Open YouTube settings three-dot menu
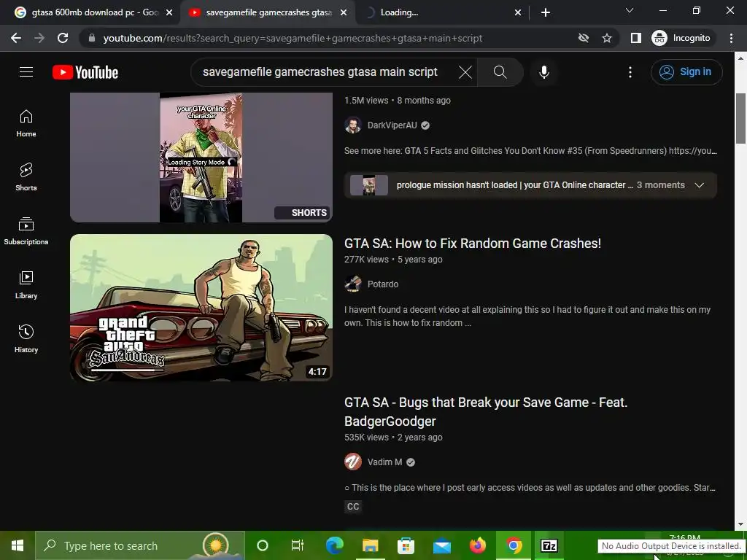 pyautogui.click(x=630, y=72)
